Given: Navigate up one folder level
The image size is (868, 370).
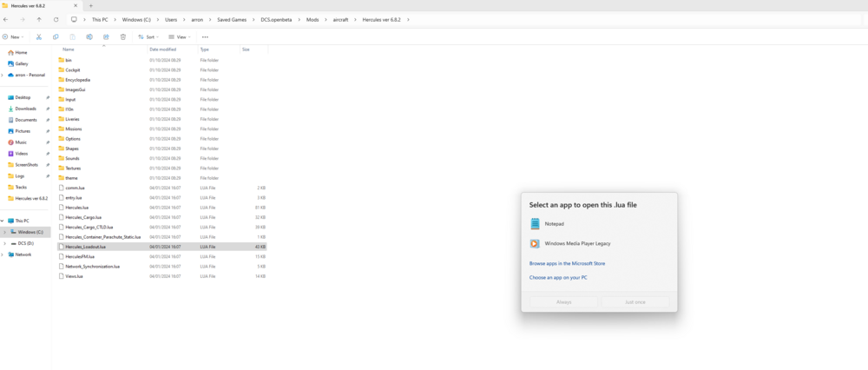Looking at the screenshot, I should point(39,19).
